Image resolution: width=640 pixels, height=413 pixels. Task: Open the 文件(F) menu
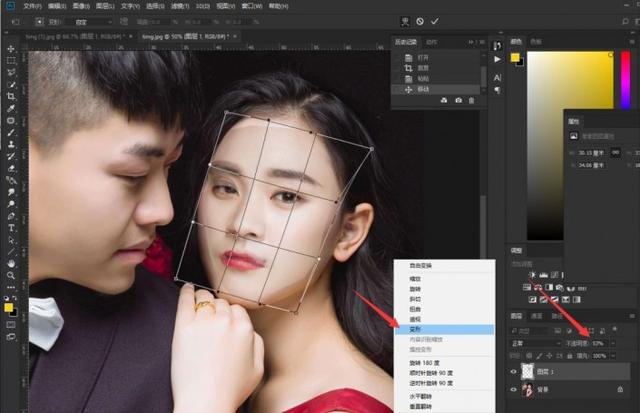tap(32, 6)
